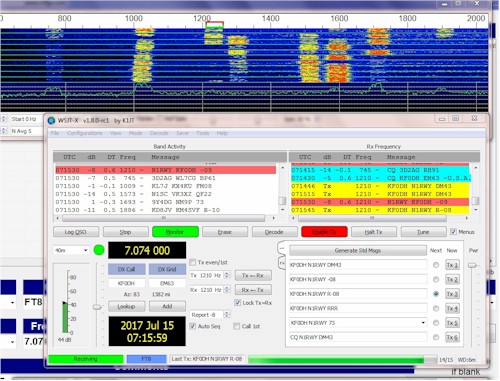500x381 pixels.
Task: Click Generate Std Msgs button
Action: (358, 250)
